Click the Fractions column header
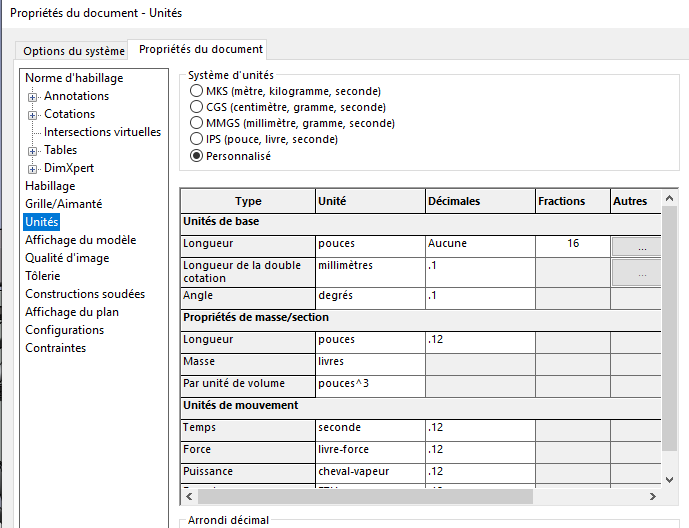This screenshot has width=689, height=528. coord(573,201)
